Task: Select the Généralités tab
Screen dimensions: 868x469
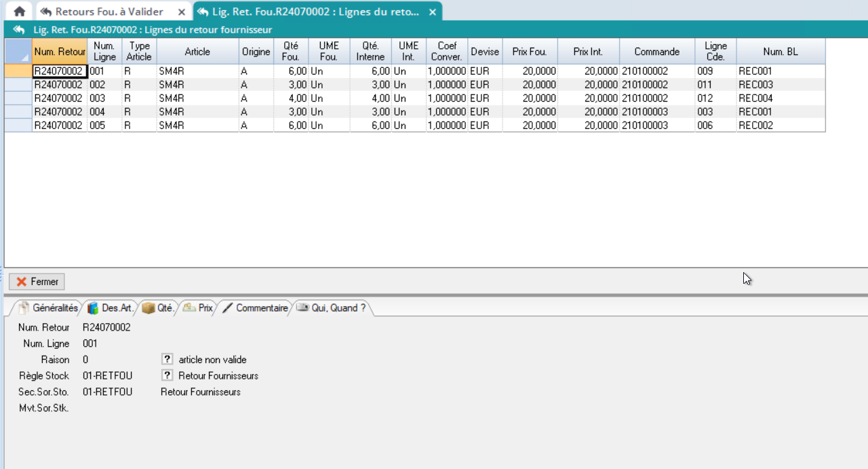Action: [x=48, y=308]
